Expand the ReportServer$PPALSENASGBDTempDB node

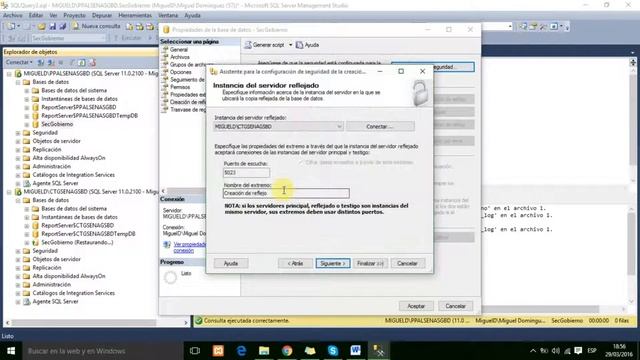[x=27, y=116]
